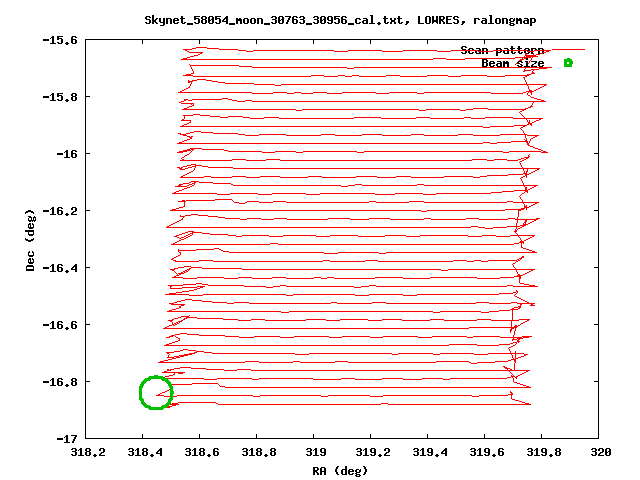Click the large green beam circle on plot
640x480 pixels.
click(x=156, y=393)
